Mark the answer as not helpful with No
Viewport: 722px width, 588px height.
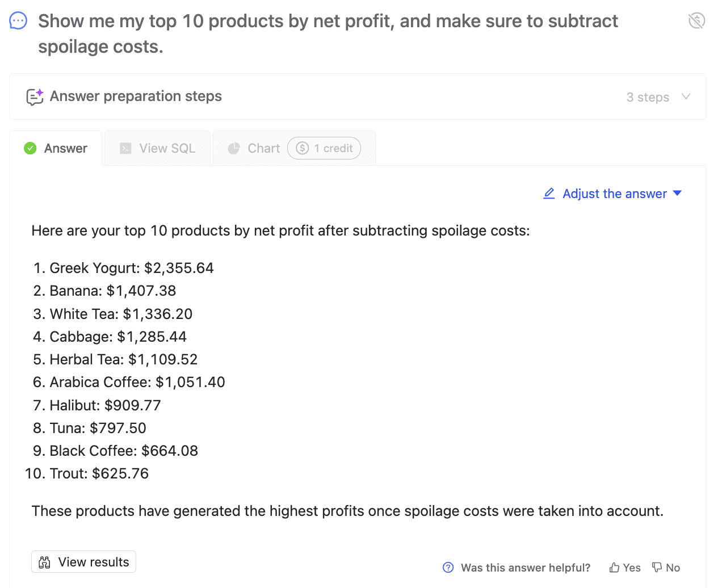666,568
